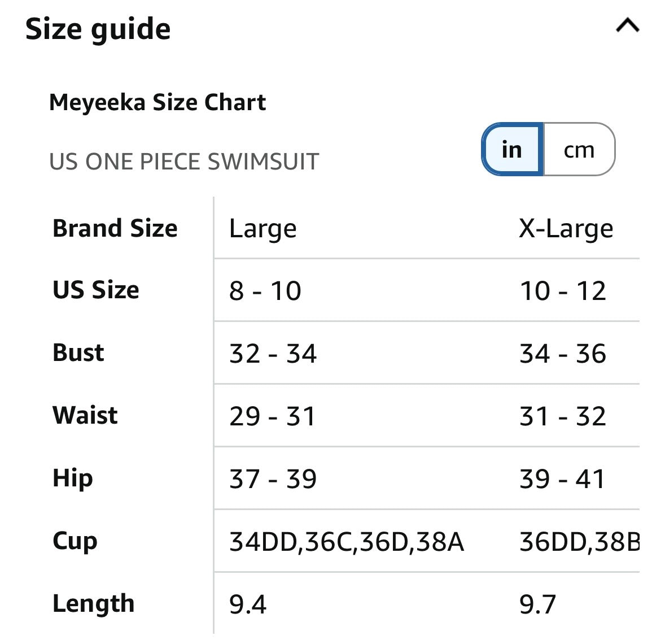Click the Cup row label

coord(75,542)
